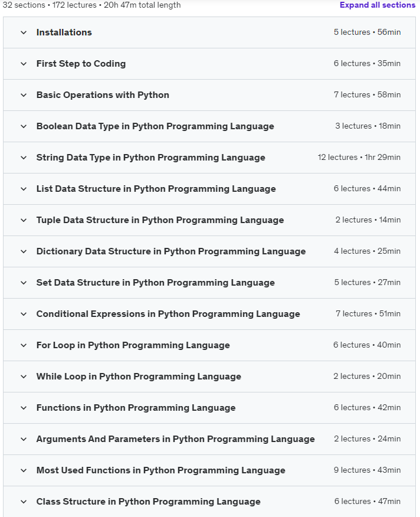Image resolution: width=420 pixels, height=517 pixels.
Task: Click the 2 lectures • 20min label
Action: (x=367, y=377)
